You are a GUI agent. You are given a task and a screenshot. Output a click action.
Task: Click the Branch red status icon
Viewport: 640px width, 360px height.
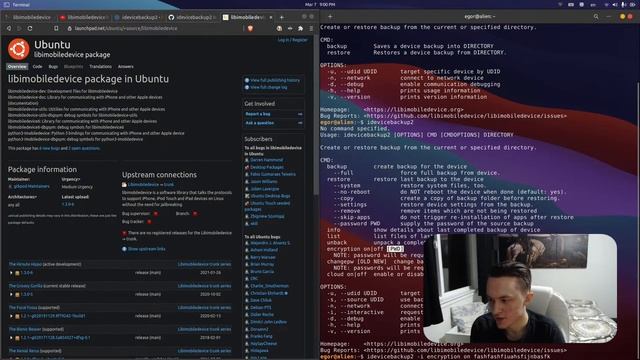(195, 213)
